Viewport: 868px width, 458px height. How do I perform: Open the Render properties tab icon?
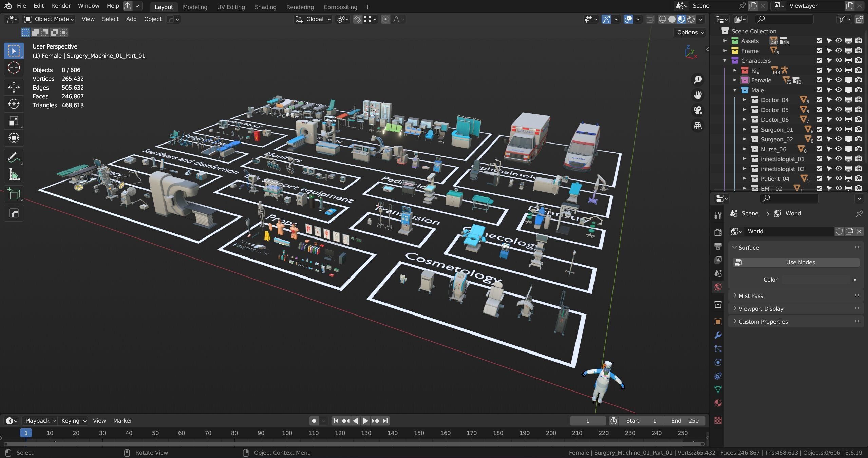[x=718, y=232]
